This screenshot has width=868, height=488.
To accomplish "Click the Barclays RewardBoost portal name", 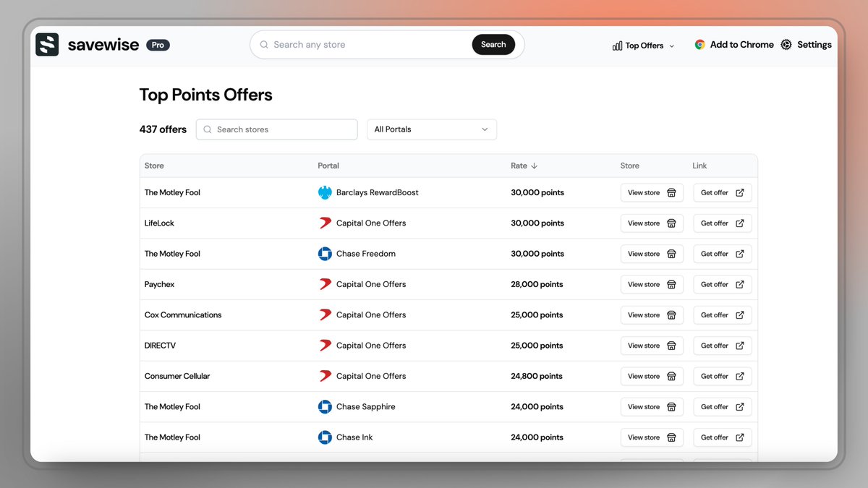I will pos(378,192).
